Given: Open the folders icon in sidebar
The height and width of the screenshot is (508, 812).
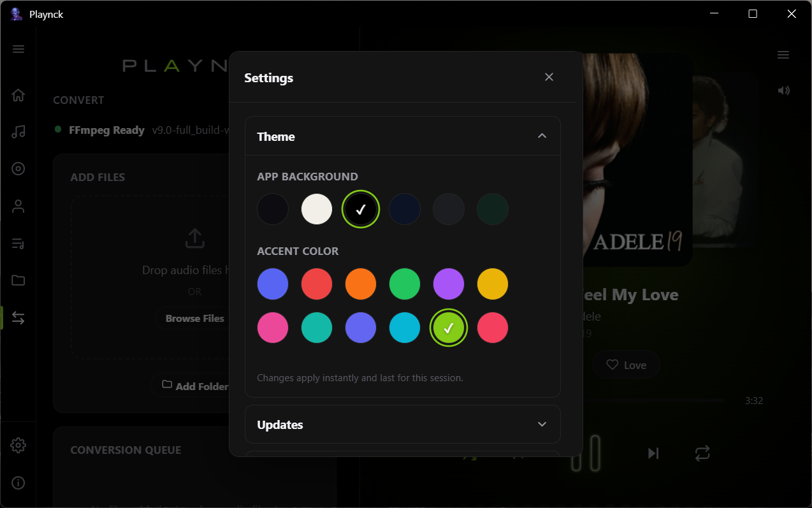Looking at the screenshot, I should click(18, 280).
